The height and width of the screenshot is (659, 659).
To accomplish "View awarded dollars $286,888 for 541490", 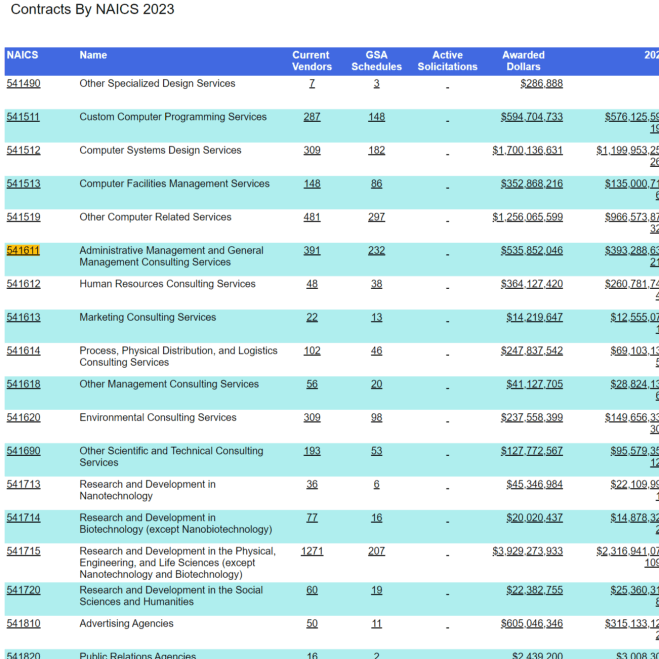I will tap(541, 84).
